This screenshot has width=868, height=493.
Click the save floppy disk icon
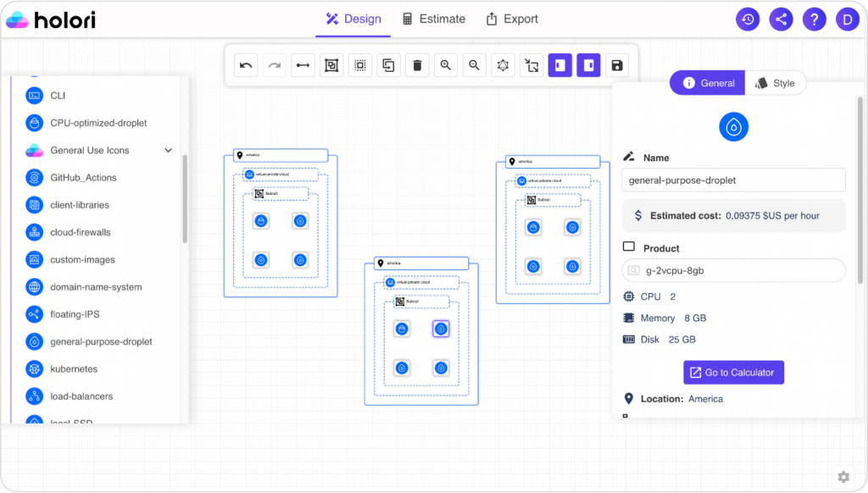(617, 65)
